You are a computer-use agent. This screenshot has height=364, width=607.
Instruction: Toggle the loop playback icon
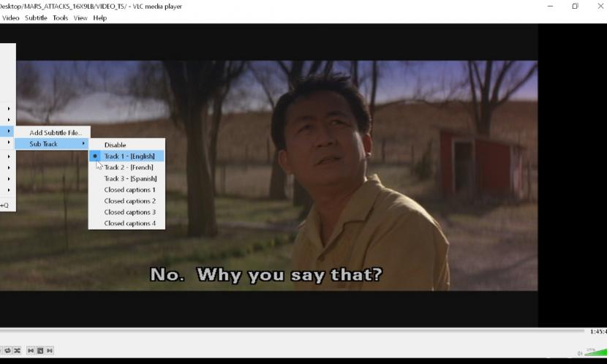7,350
